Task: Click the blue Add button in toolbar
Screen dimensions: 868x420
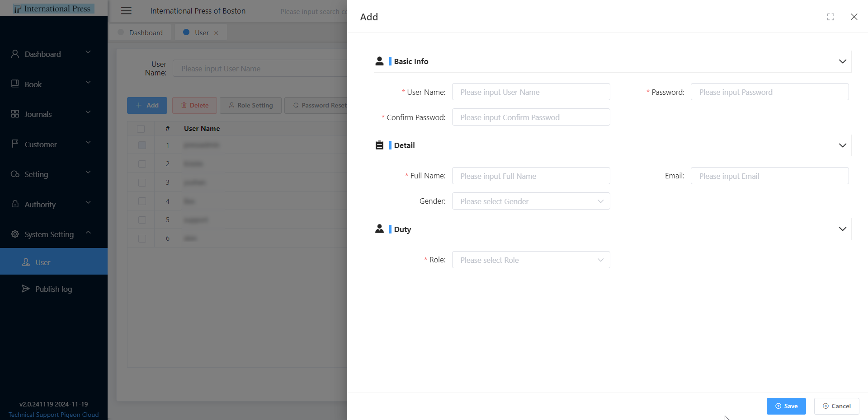Action: (x=147, y=105)
